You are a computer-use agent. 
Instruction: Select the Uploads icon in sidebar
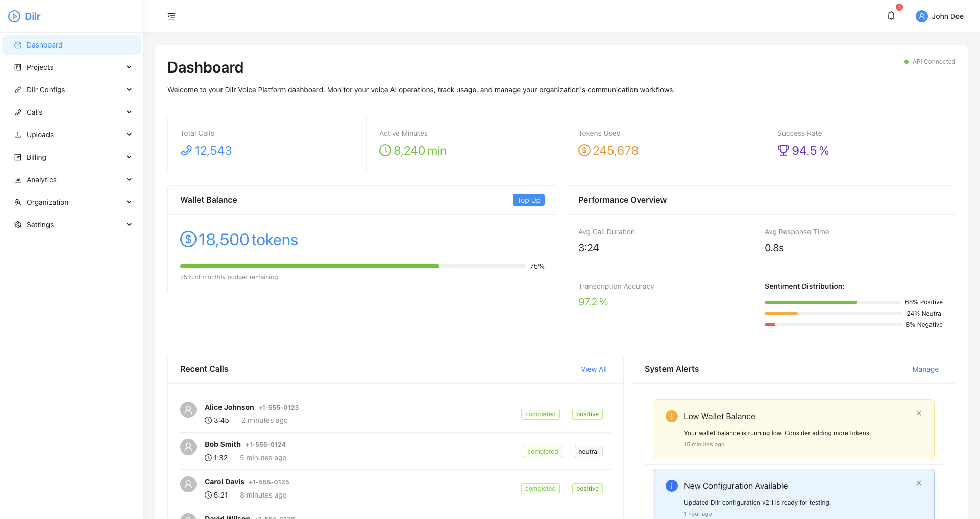coord(17,134)
